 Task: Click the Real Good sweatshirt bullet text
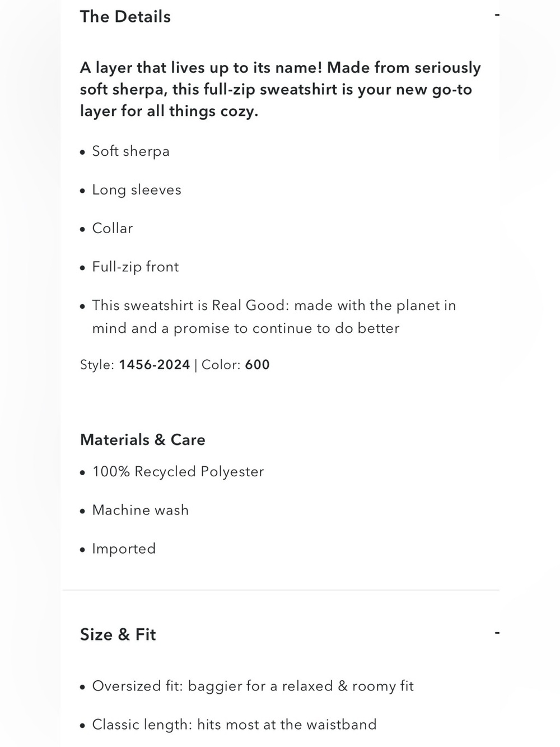[274, 317]
